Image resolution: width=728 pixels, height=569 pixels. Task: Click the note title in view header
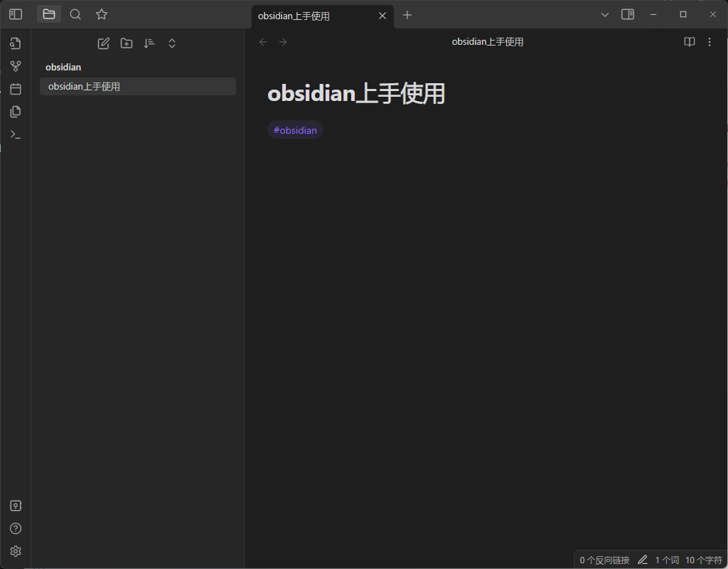[488, 42]
